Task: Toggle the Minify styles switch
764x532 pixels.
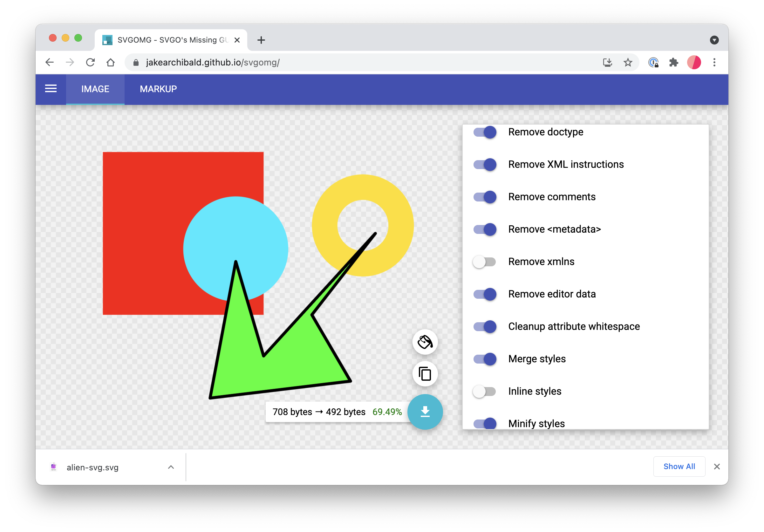Action: click(484, 423)
